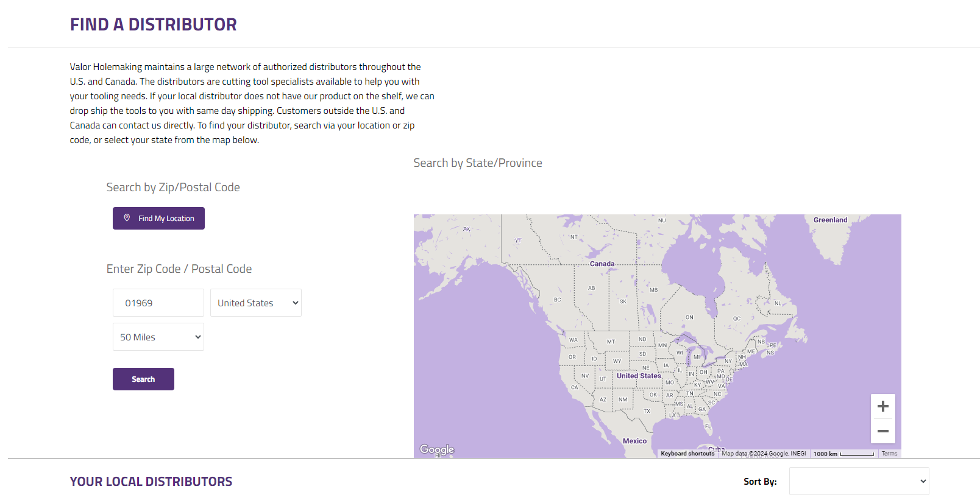Select Texas (TX) on the map

pyautogui.click(x=647, y=411)
